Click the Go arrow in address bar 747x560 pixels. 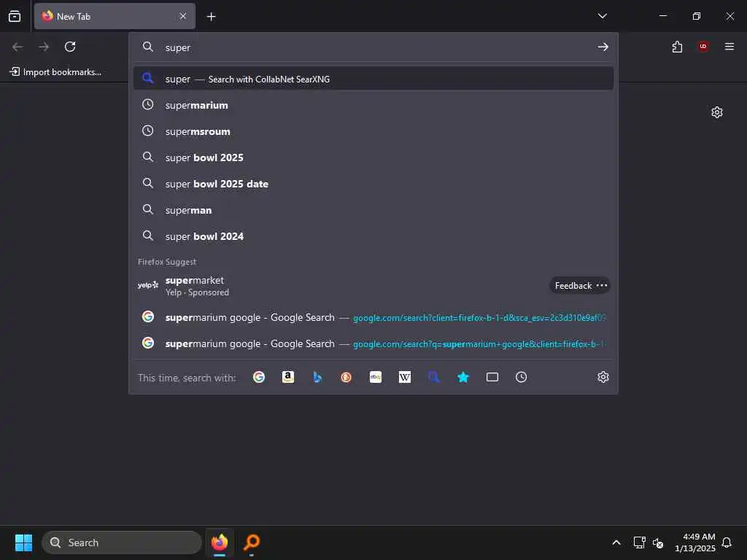[603, 47]
